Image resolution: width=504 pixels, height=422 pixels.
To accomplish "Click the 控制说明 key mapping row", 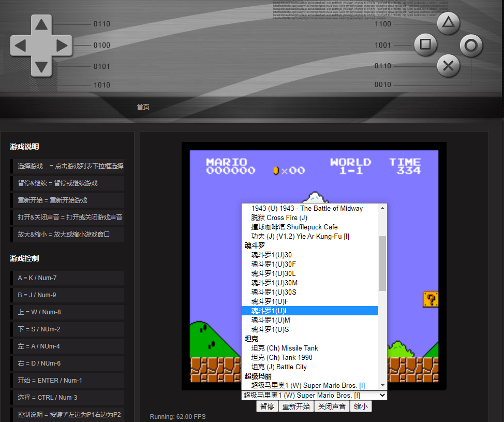I will point(68,415).
